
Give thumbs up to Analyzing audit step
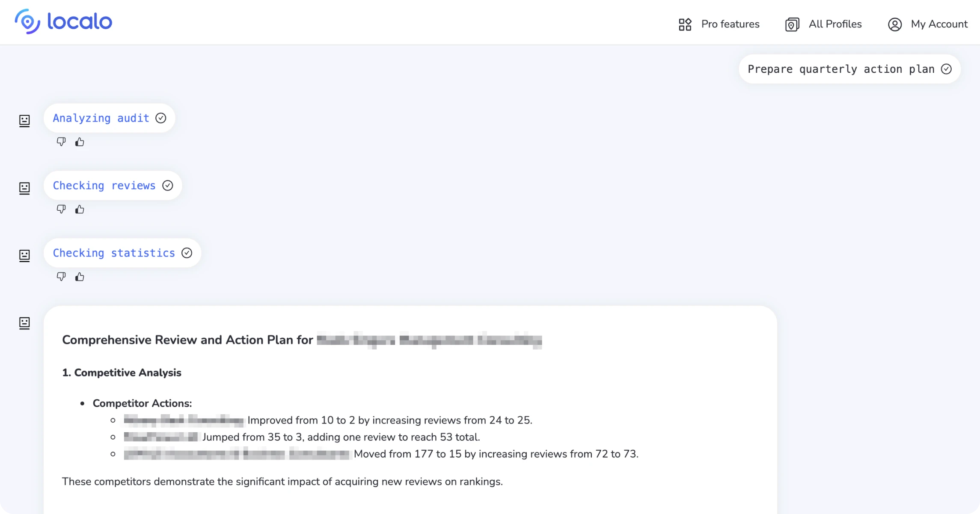[80, 141]
